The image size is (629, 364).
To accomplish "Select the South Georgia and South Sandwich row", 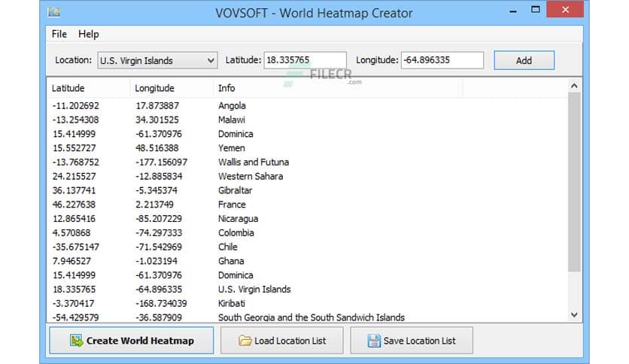I will [x=307, y=317].
